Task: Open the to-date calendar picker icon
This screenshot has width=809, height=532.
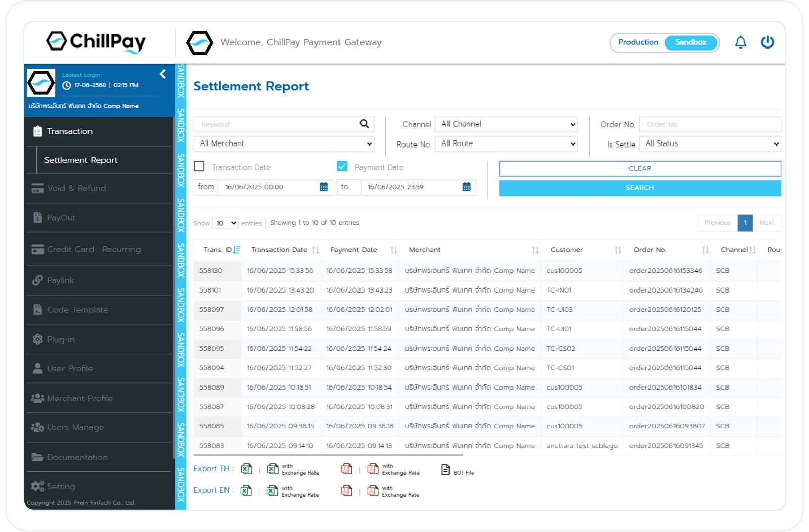Action: 466,187
